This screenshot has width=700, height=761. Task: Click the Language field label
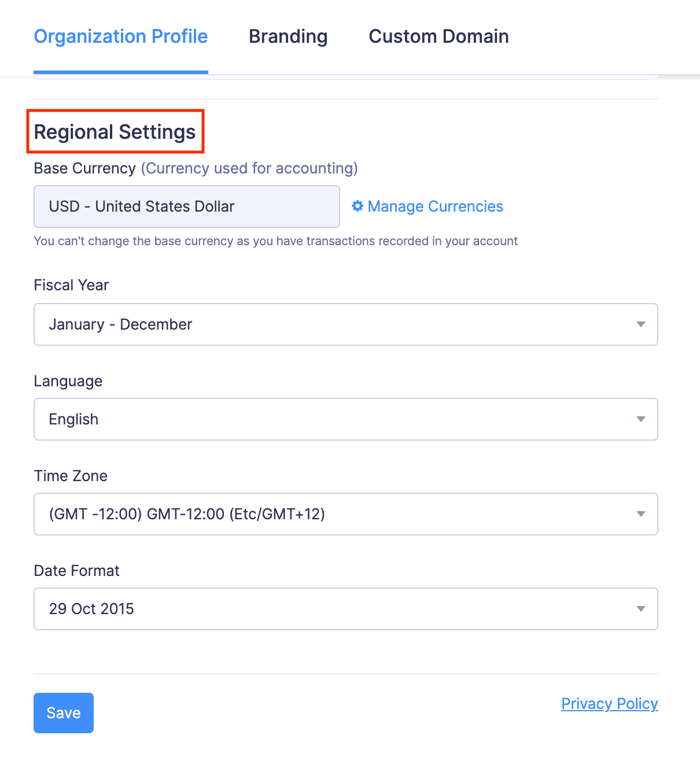click(68, 381)
